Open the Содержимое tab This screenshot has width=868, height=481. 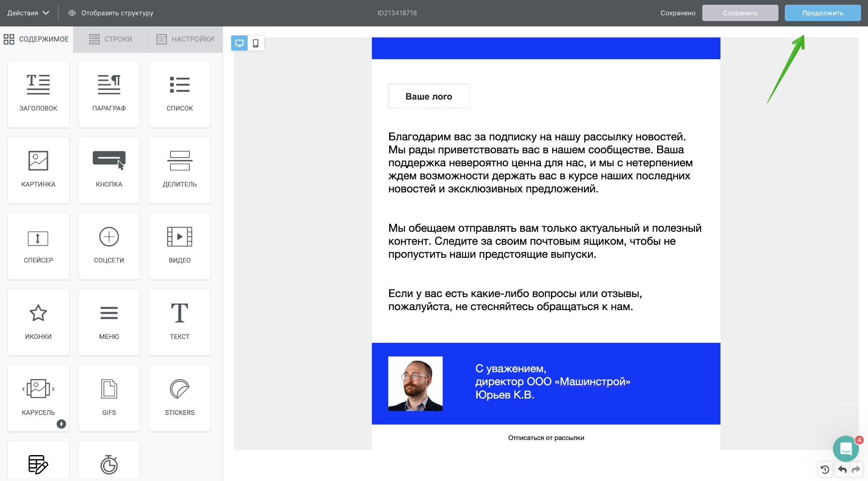pos(36,39)
